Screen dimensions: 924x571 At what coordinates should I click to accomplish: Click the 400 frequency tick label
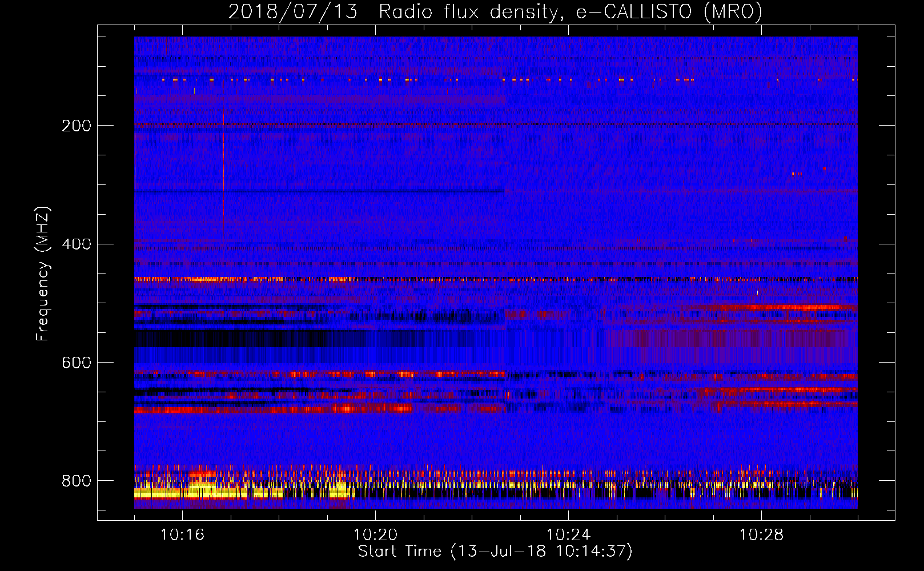tap(77, 244)
